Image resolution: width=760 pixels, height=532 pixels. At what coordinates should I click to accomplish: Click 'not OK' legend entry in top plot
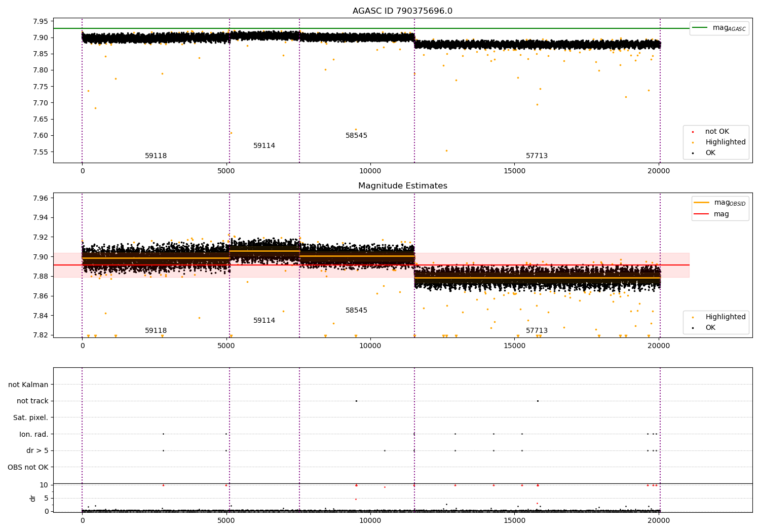pos(716,132)
